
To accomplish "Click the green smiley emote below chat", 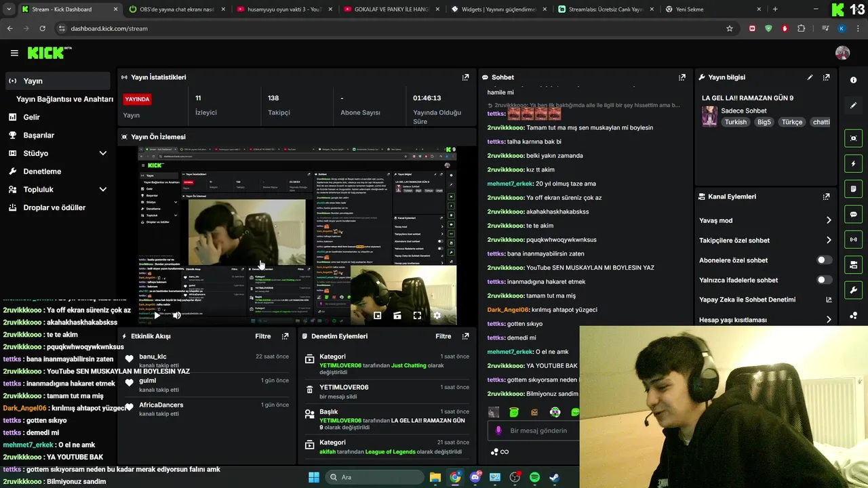I will click(x=514, y=412).
